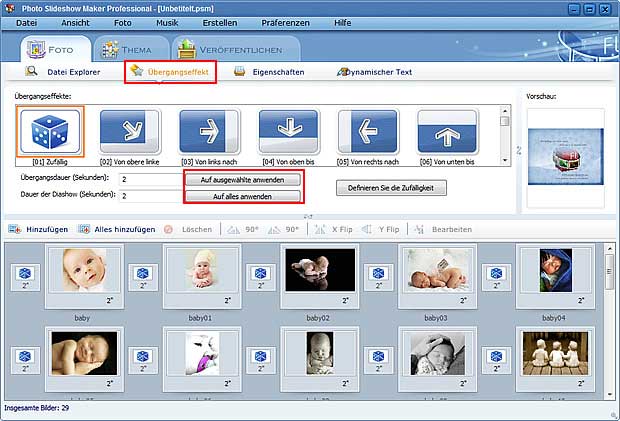Select the three babies sitting thumbnail
The height and width of the screenshot is (421, 620).
click(556, 359)
